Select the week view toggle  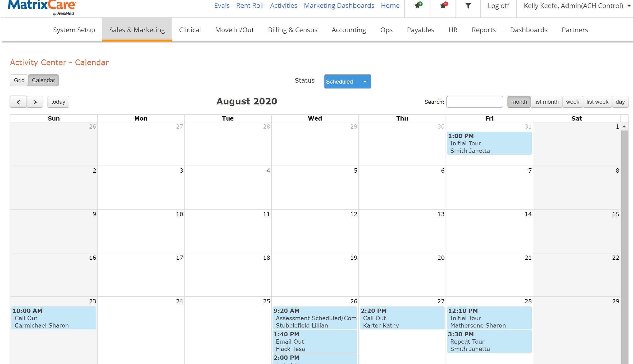tap(572, 102)
